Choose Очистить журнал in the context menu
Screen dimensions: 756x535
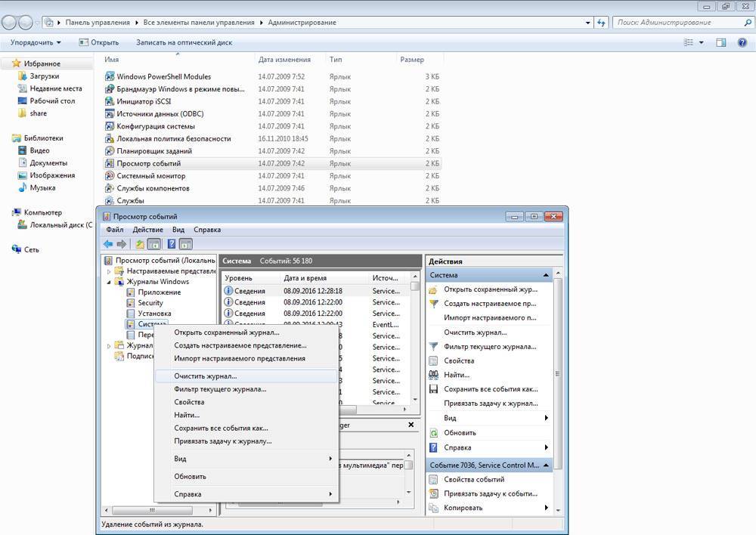pos(206,376)
